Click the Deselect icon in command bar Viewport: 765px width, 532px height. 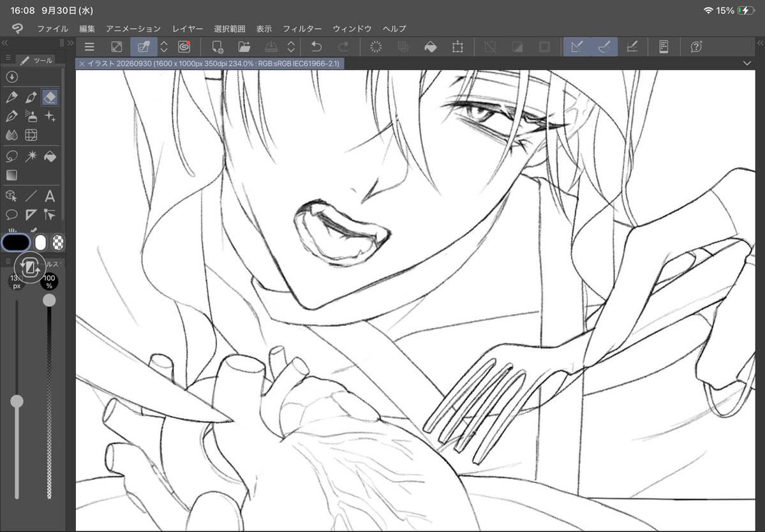[490, 47]
